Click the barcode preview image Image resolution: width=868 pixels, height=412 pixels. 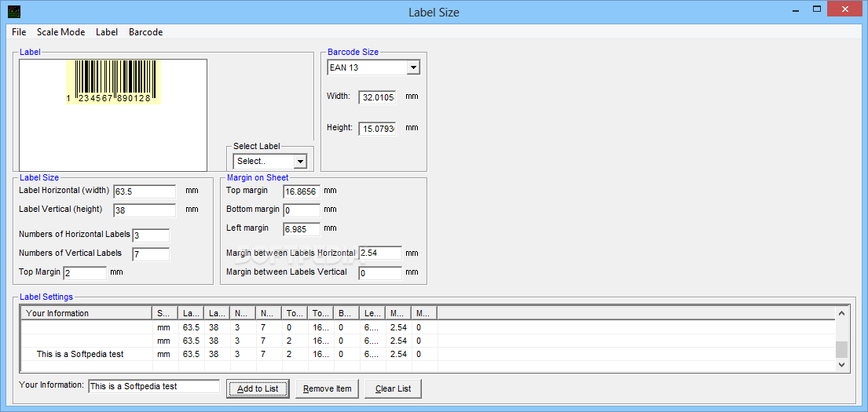[x=113, y=82]
